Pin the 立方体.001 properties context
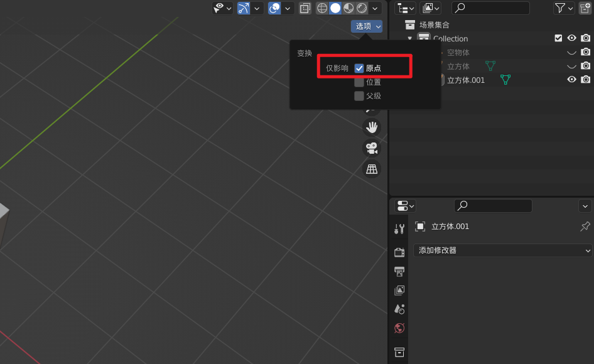 tap(585, 227)
